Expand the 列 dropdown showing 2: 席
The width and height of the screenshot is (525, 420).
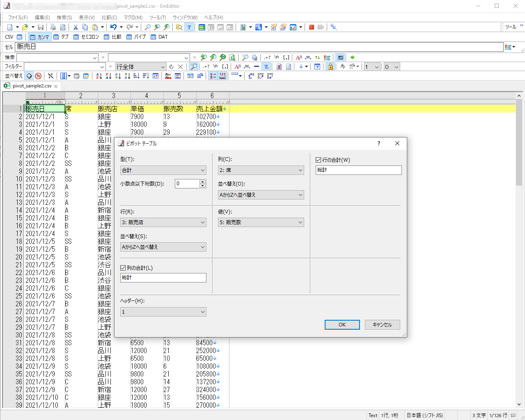[x=261, y=170]
